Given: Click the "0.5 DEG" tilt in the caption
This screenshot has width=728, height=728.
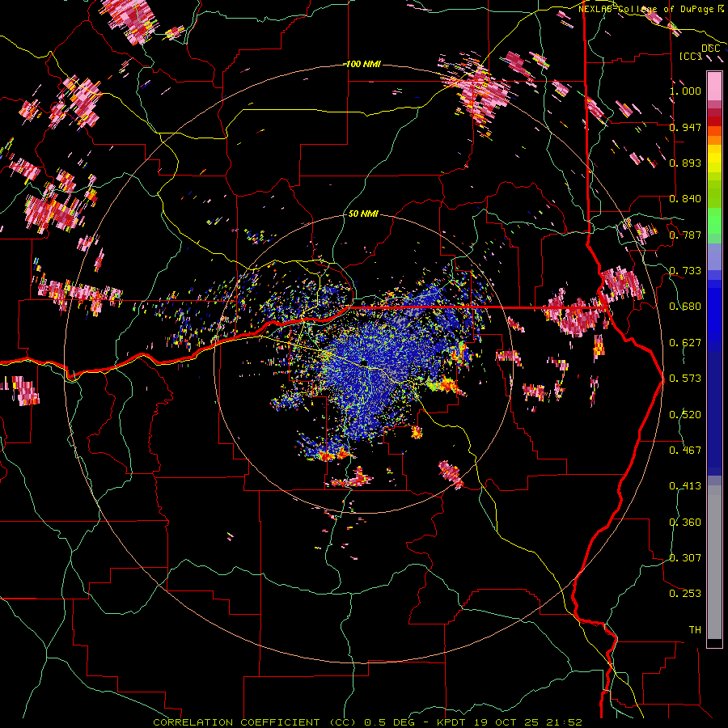Looking at the screenshot, I should point(388,722).
